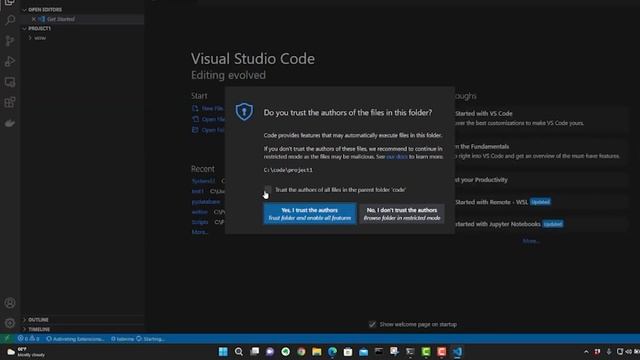Image resolution: width=640 pixels, height=360 pixels.
Task: Toggle Show welcome page on startup checkbox
Action: [x=372, y=324]
